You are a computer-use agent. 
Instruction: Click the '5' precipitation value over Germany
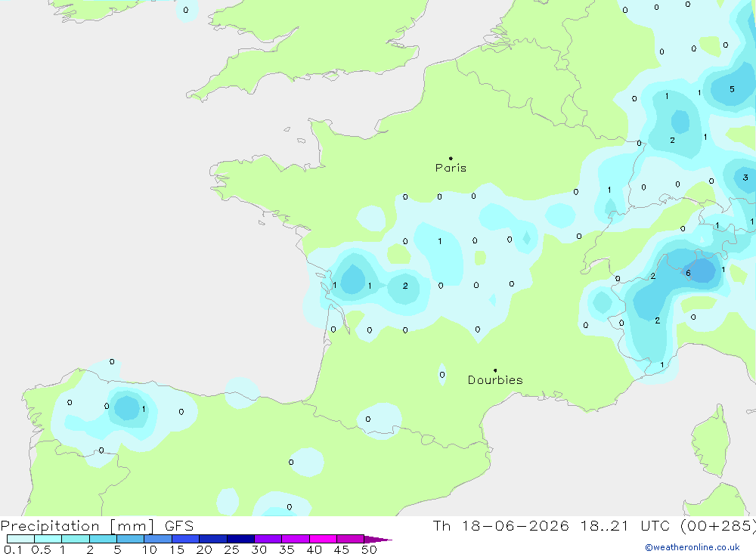tap(732, 89)
